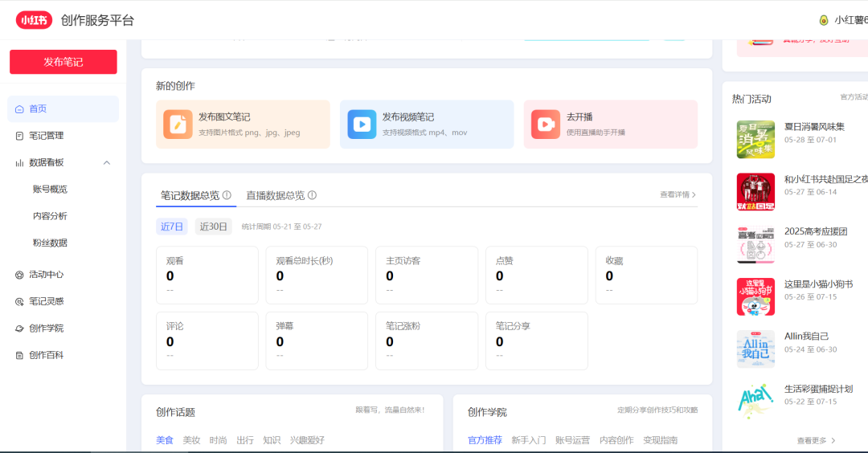
Task: Select 变现指南 academy tab
Action: click(x=661, y=440)
